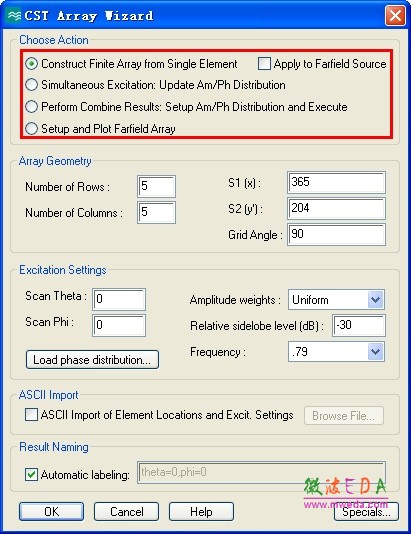Viewport: 411px width, 534px height.
Task: Open the Specials options button
Action: click(x=366, y=511)
